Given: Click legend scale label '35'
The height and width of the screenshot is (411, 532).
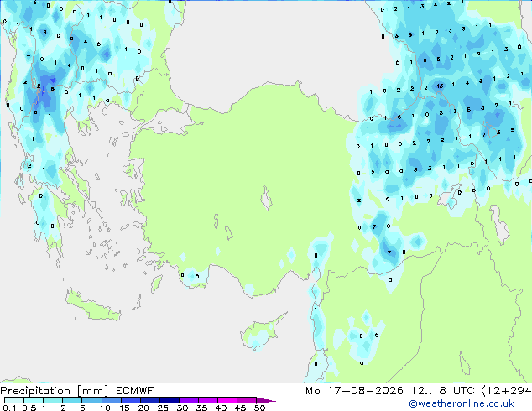Looking at the screenshot, I should click(201, 408).
